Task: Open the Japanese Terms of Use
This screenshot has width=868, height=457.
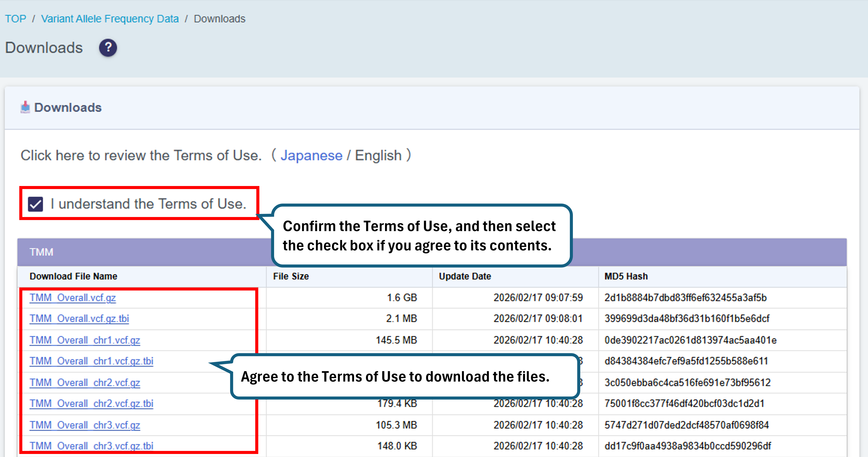Action: (311, 155)
